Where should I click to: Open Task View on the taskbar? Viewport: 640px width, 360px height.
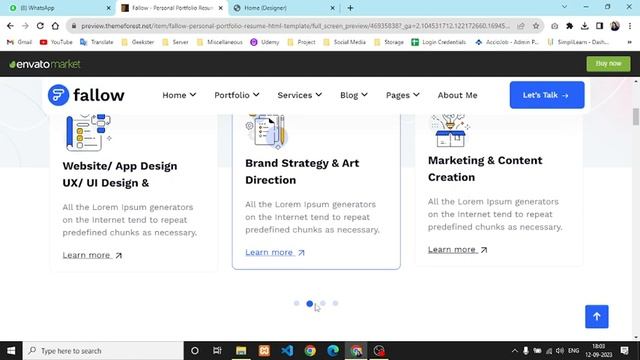pyautogui.click(x=217, y=351)
